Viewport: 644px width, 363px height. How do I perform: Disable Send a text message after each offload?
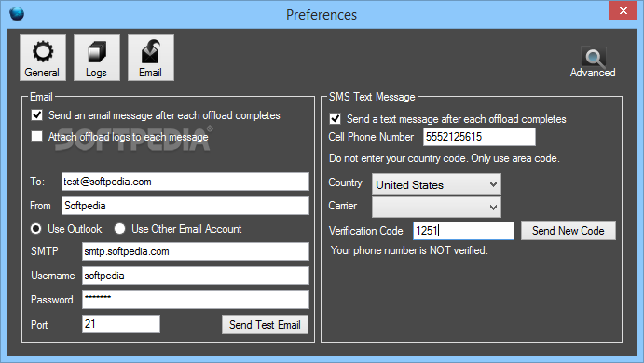tap(336, 119)
